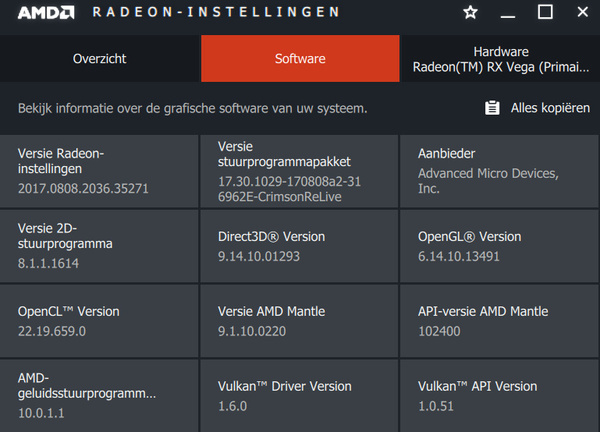The image size is (600, 432).
Task: Select Mantle version value 9.1.10.0220
Action: (x=252, y=331)
